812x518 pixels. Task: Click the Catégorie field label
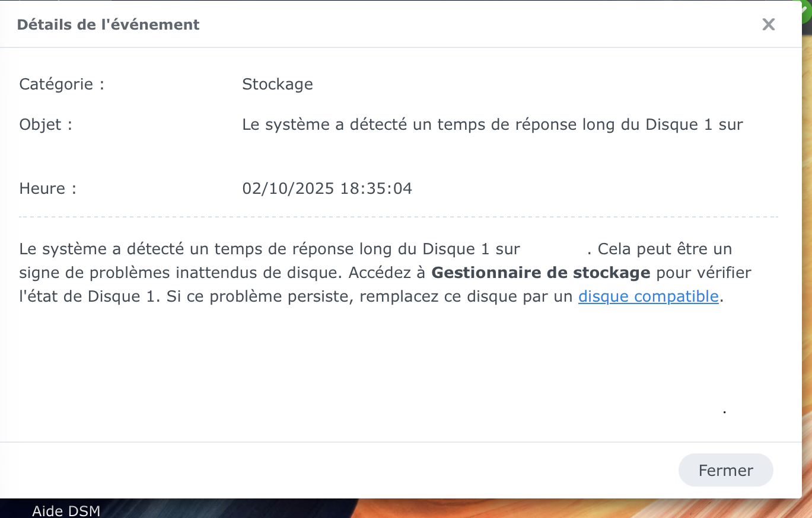pos(62,84)
